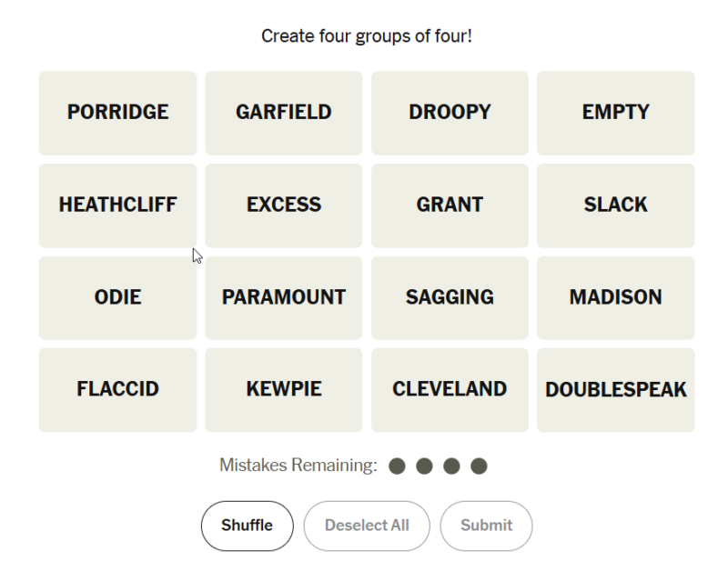Tap the DOUBLESPEAK tile

click(x=616, y=390)
